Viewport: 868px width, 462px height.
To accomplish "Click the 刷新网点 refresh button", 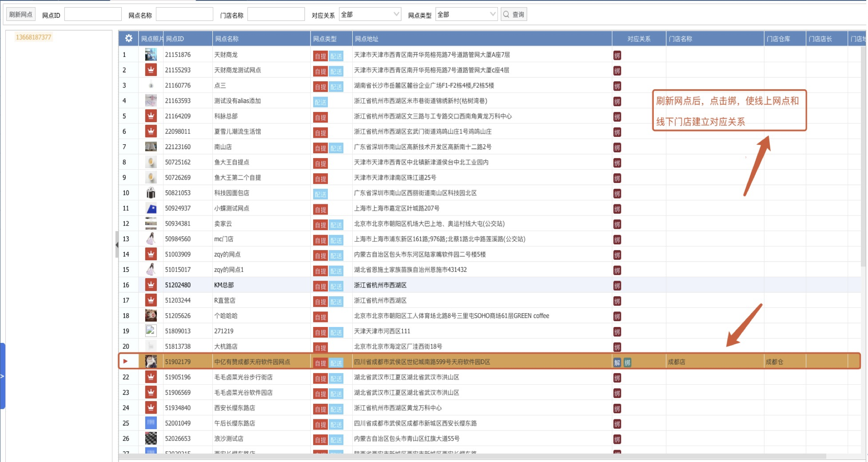I will pos(21,14).
